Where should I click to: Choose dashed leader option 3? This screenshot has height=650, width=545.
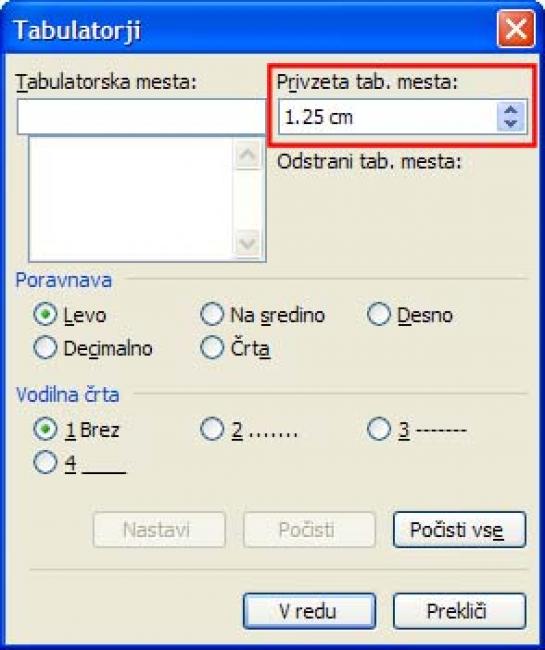(x=379, y=429)
